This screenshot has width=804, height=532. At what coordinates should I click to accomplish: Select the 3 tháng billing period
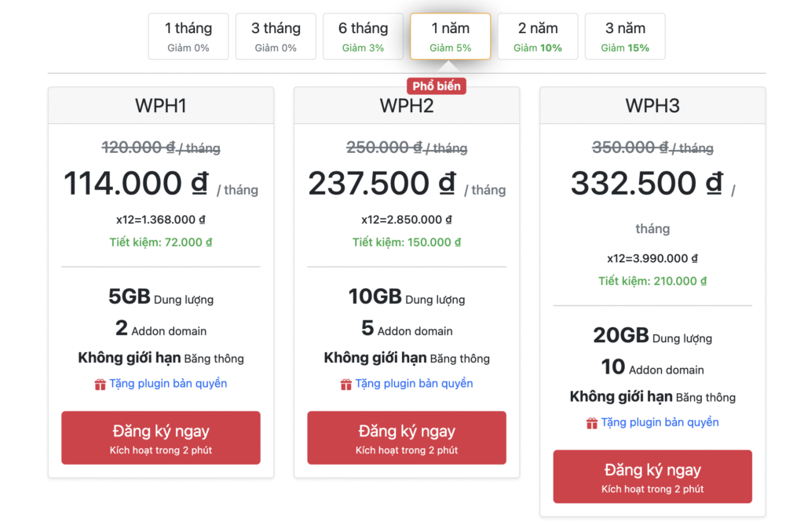[276, 37]
